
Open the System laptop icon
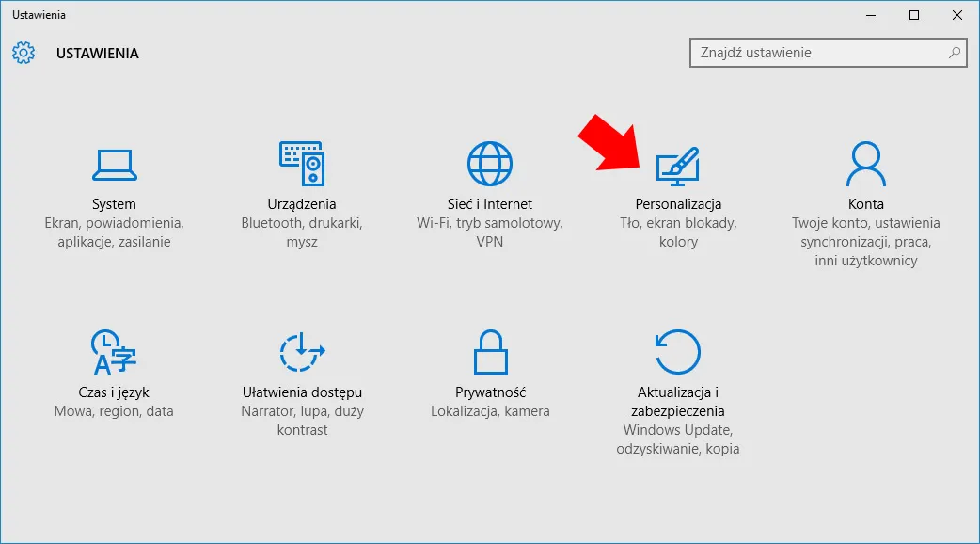click(115, 165)
